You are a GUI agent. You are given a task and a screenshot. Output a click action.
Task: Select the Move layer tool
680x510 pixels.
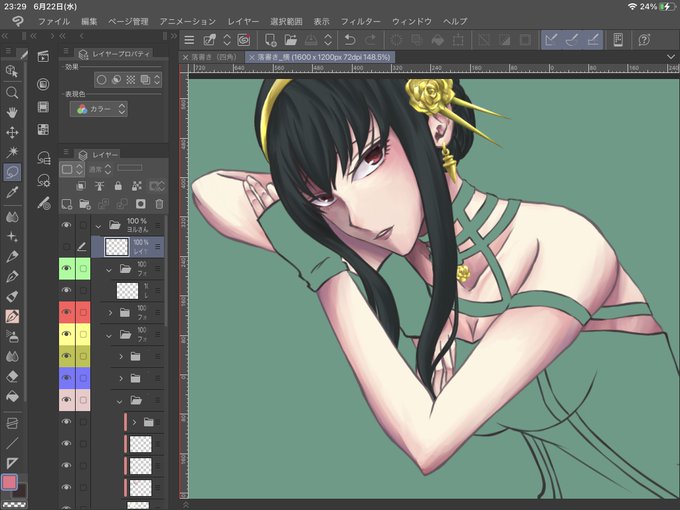point(12,132)
